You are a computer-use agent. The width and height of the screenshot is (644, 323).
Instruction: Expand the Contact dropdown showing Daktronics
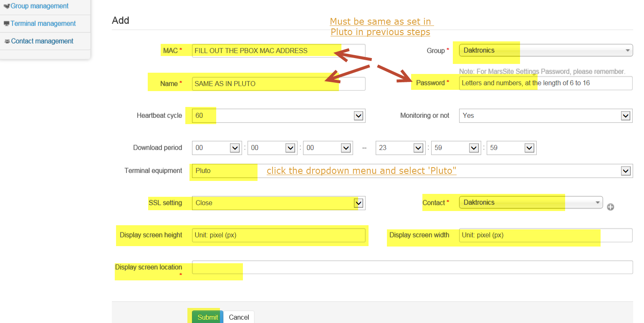pyautogui.click(x=530, y=203)
